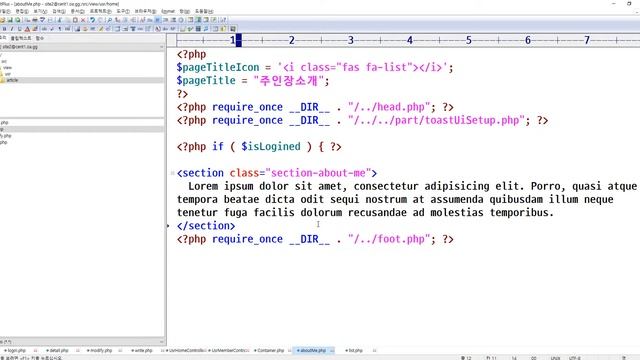Switch to the 함수 sidebar tab
Image resolution: width=640 pixels, height=360 pixels.
point(40,38)
